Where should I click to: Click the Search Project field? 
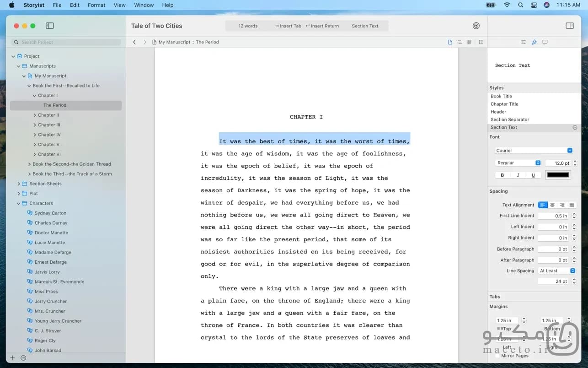click(x=67, y=42)
